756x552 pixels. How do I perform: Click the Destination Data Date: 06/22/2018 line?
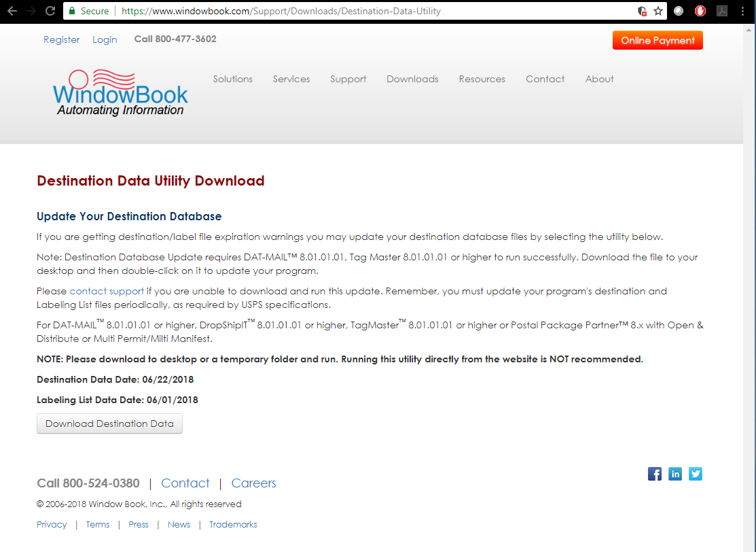pyautogui.click(x=115, y=380)
